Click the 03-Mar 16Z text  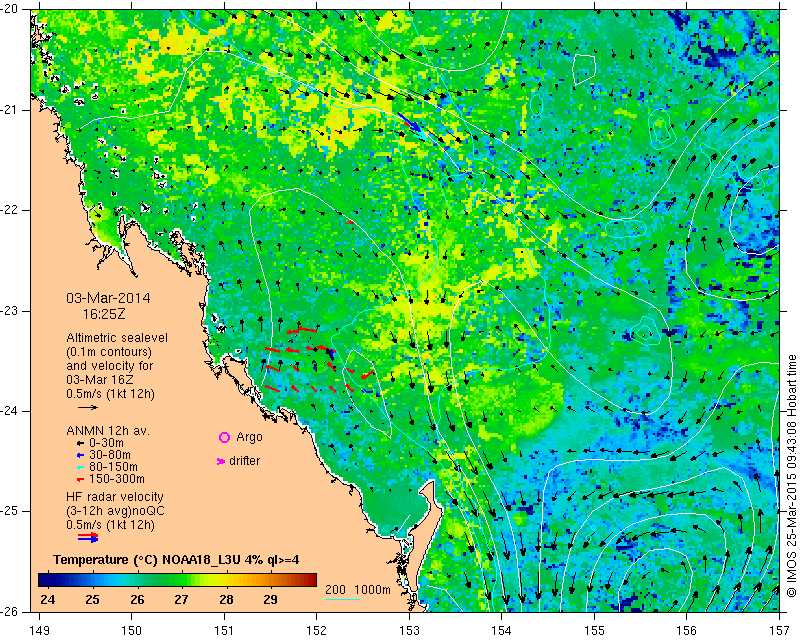tap(99, 380)
